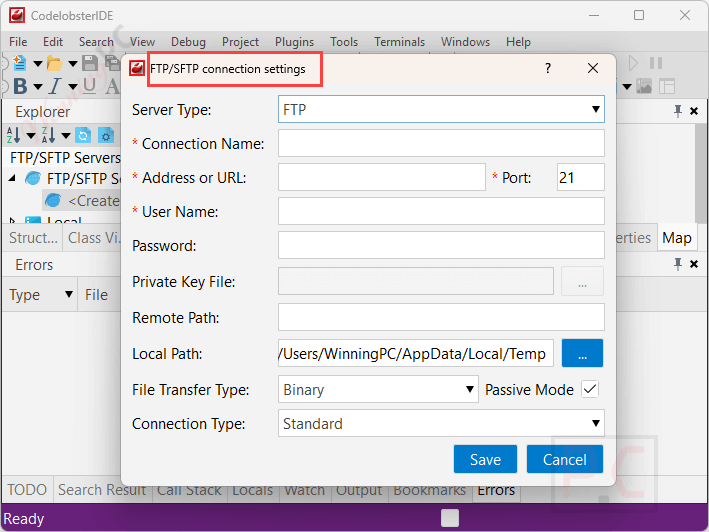Browse for the Local Path folder
The width and height of the screenshot is (709, 532).
click(x=582, y=353)
